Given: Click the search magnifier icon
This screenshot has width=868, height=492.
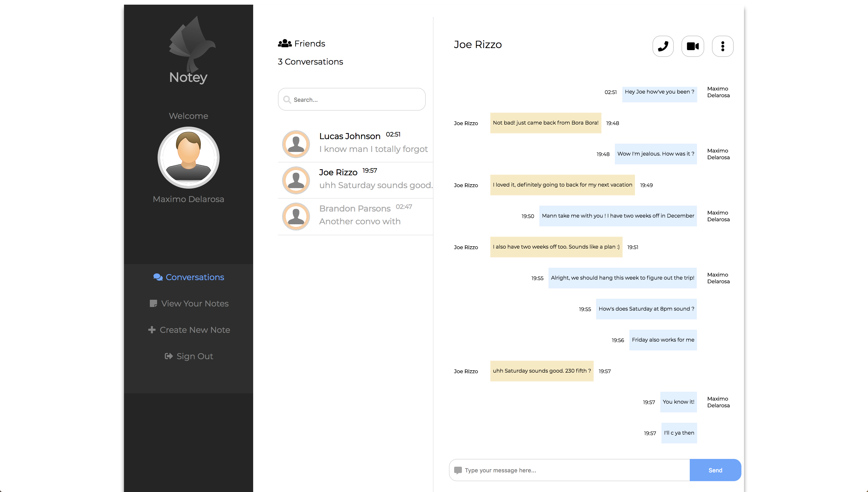Looking at the screenshot, I should tap(287, 100).
